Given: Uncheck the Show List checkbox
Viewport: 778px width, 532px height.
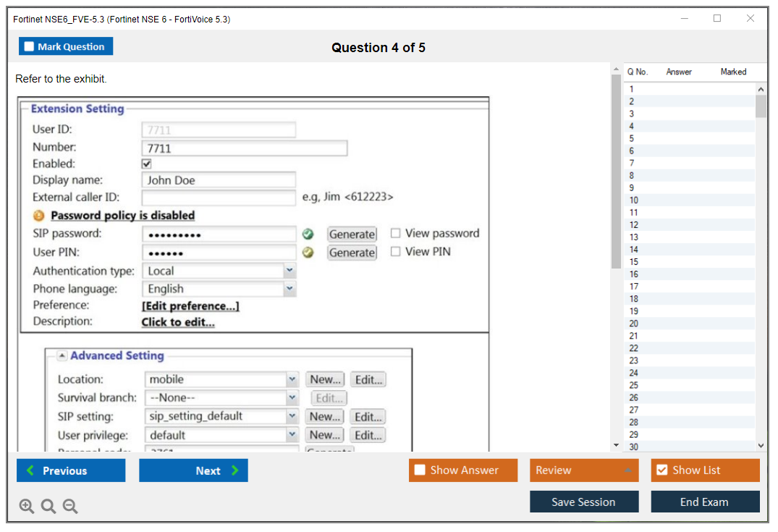Looking at the screenshot, I should click(661, 470).
